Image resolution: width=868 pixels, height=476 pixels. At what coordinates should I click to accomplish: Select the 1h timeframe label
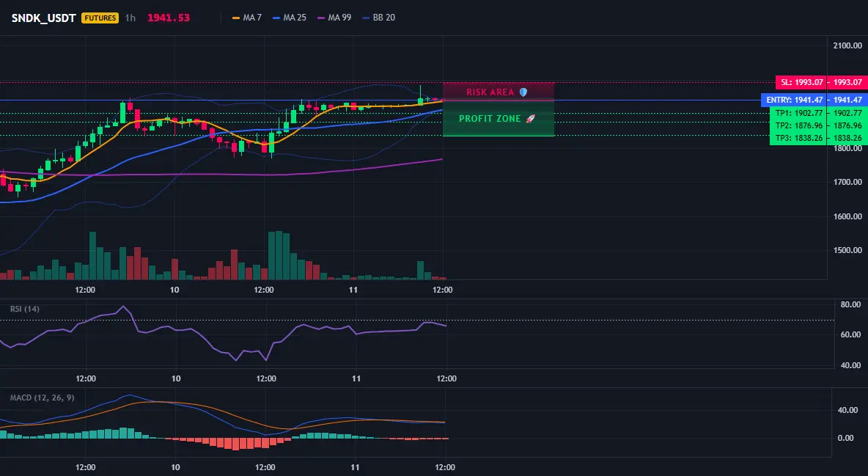tap(130, 18)
